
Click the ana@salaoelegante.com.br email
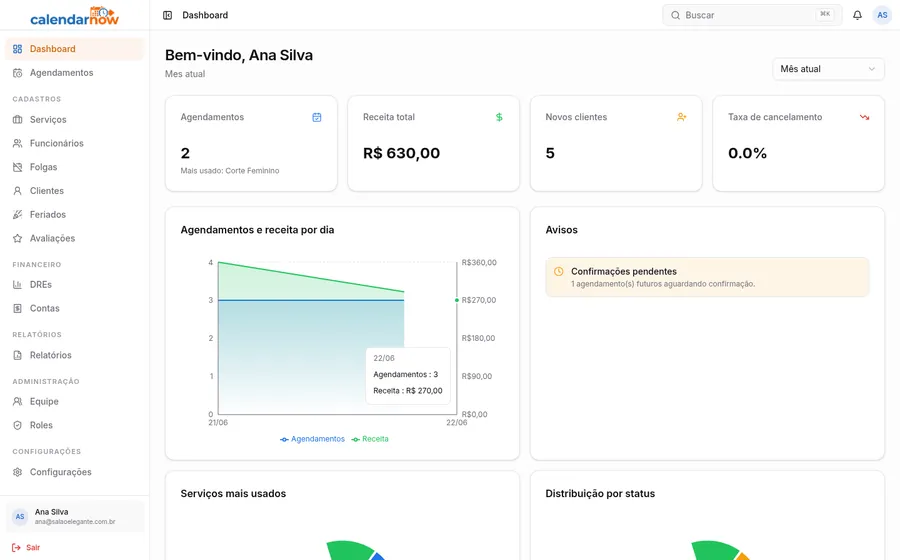[x=75, y=522]
